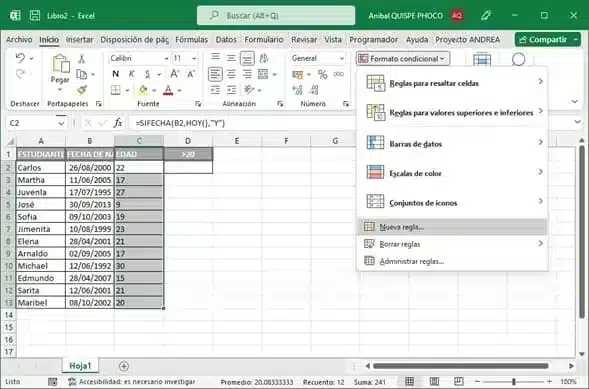Open the General number format dropdown

click(341, 59)
